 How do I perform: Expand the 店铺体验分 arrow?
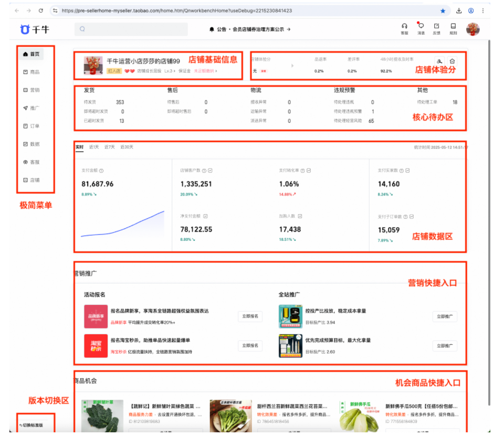(x=292, y=66)
